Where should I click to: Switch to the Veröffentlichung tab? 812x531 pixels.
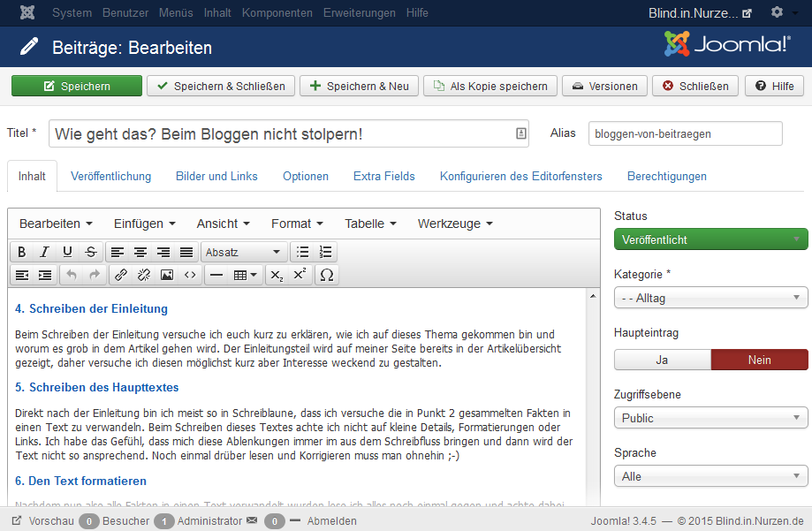point(110,176)
